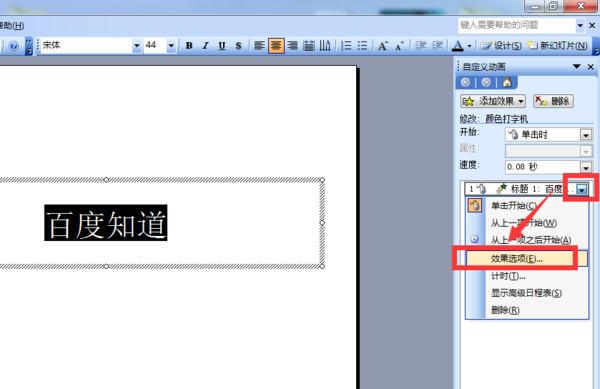Decrease indent level
Viewport: 600px width, 389px height.
coord(421,46)
